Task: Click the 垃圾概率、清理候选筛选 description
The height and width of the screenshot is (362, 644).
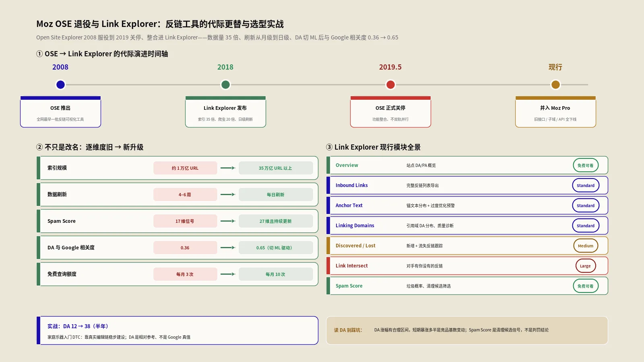Action: 429,286
